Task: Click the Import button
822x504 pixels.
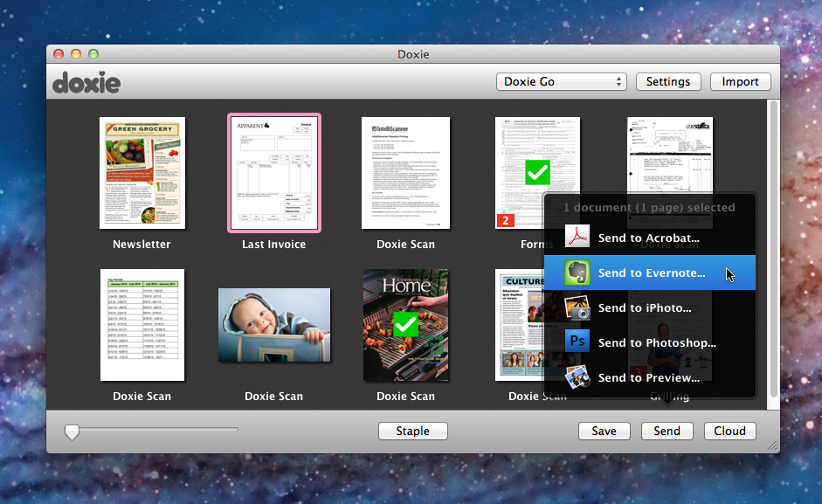Action: (741, 82)
